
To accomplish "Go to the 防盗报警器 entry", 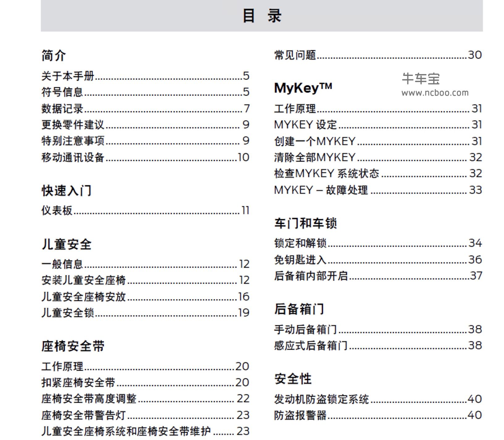I will [x=378, y=415].
